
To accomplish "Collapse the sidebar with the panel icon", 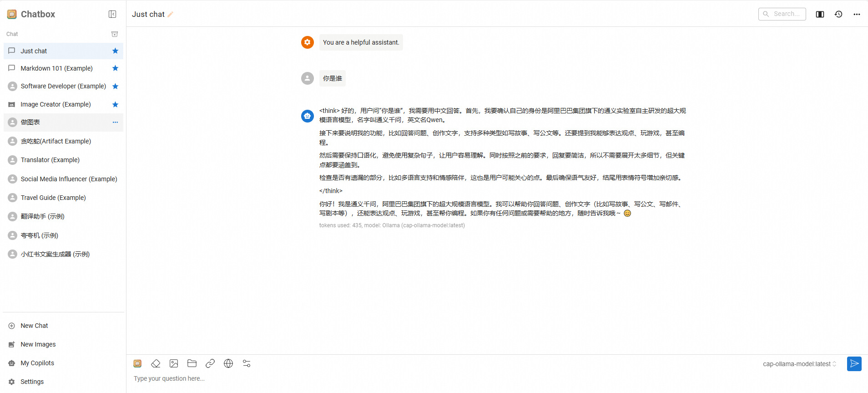I will pyautogui.click(x=112, y=14).
